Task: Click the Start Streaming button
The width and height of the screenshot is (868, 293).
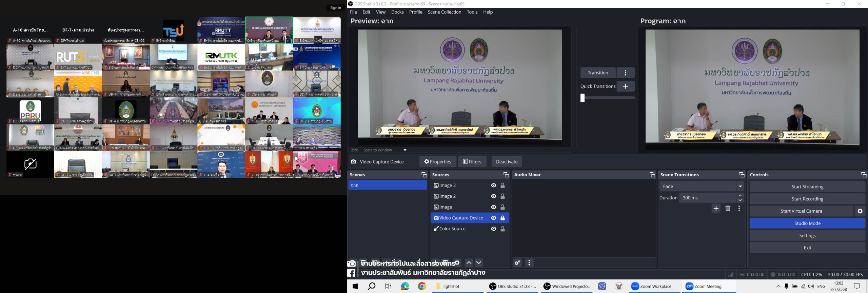Action: [807, 187]
